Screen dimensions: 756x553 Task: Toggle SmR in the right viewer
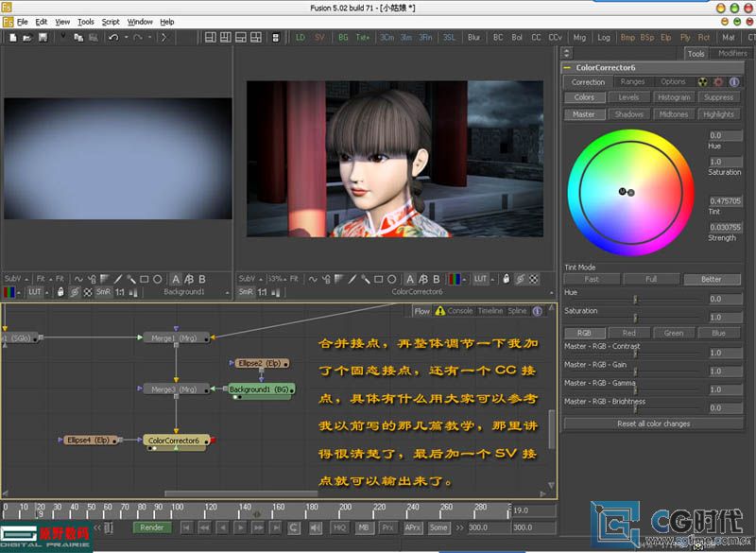(x=246, y=292)
